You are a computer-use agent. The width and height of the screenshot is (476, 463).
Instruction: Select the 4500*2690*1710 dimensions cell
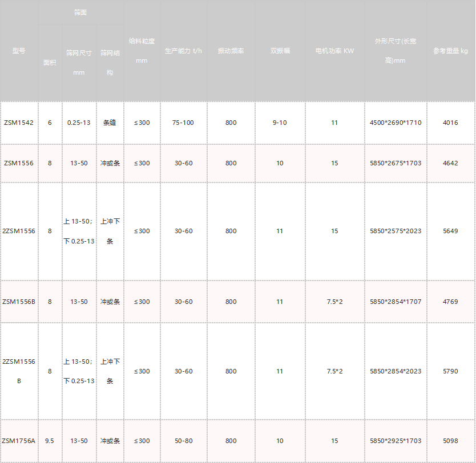396,123
